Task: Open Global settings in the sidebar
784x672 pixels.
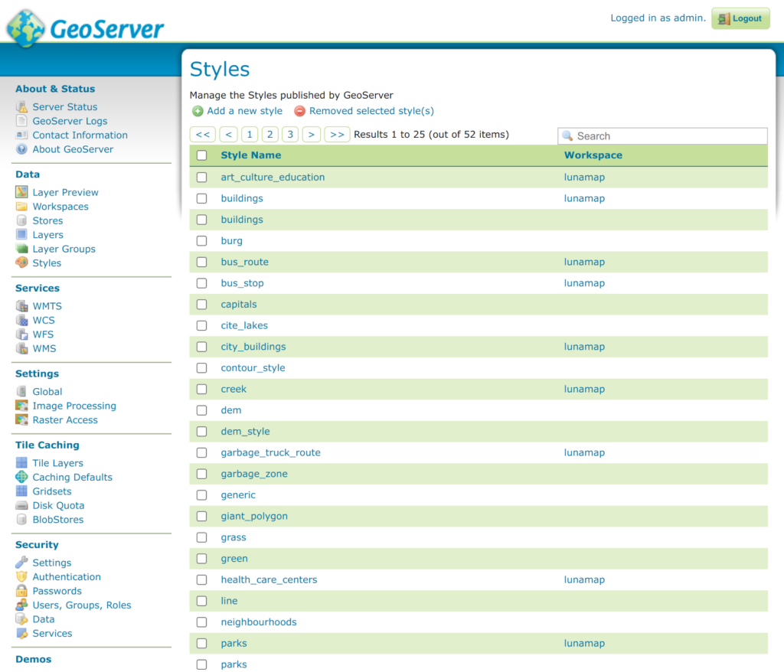Action: click(47, 392)
